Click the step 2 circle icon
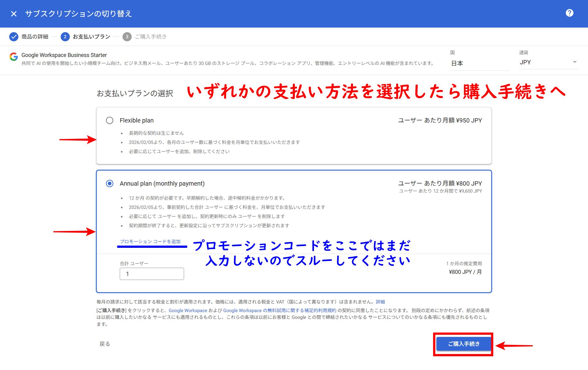588x370 pixels. point(65,37)
